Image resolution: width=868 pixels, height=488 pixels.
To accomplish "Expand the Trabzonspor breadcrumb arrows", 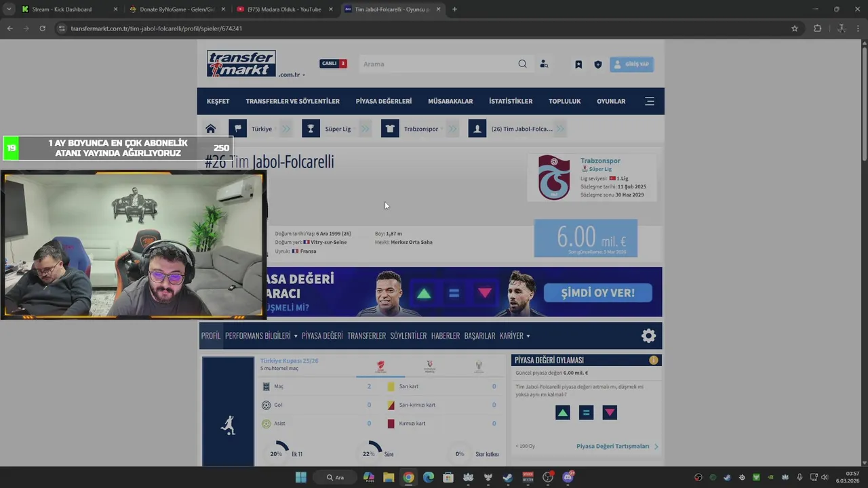I will [x=453, y=129].
